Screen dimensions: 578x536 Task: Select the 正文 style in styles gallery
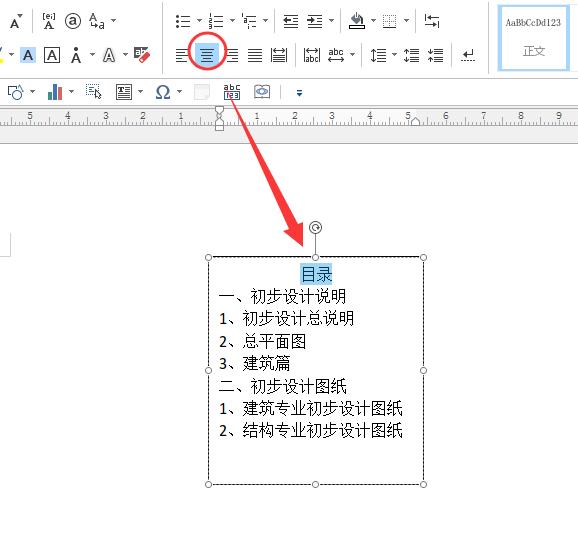point(533,37)
